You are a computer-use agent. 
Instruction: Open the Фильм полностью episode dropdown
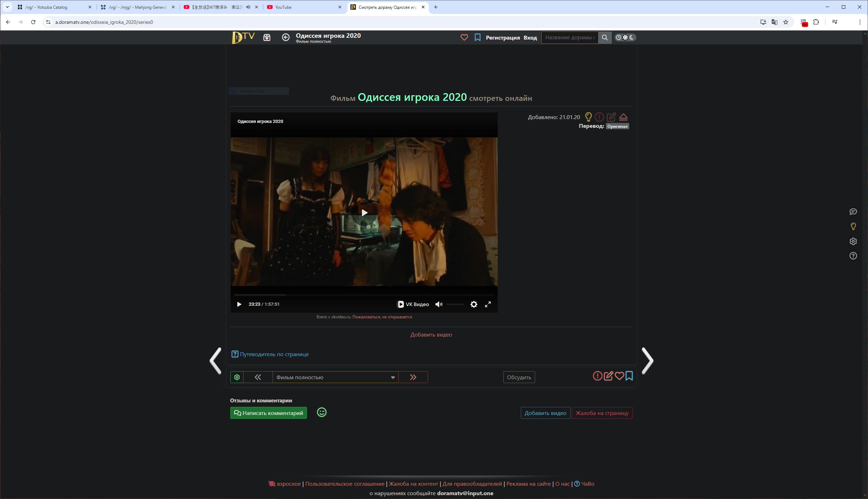point(335,377)
